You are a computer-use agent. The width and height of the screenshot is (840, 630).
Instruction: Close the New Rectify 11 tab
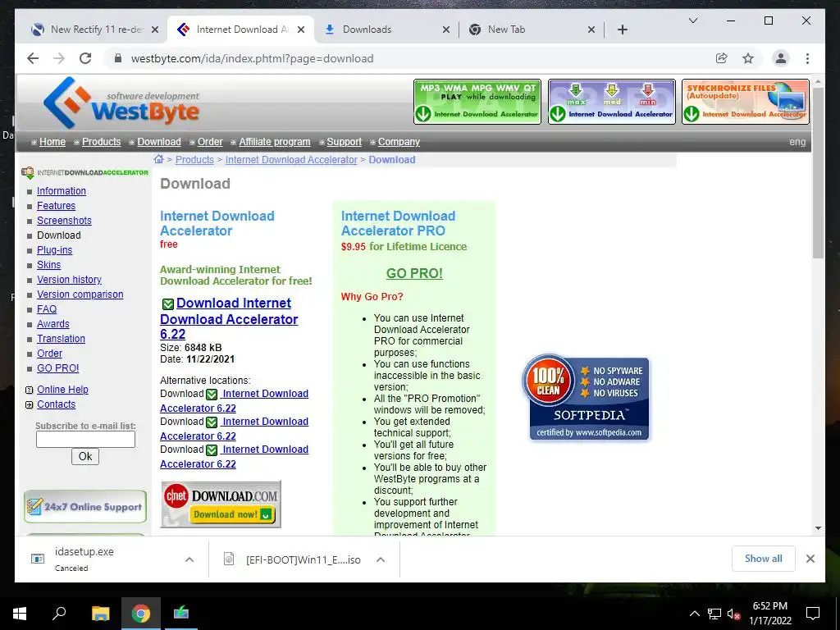[x=155, y=30]
